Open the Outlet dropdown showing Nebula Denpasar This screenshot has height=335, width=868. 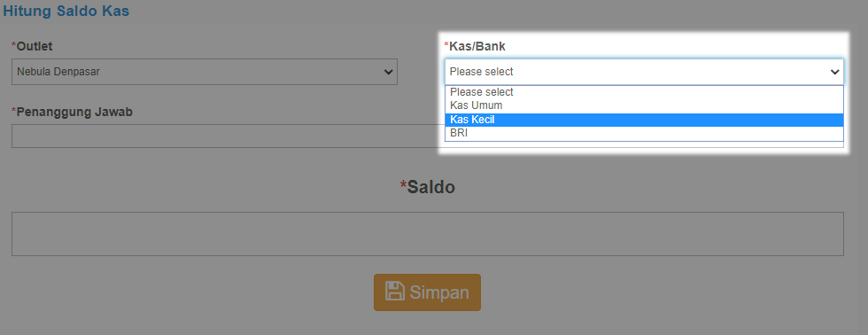pos(205,72)
